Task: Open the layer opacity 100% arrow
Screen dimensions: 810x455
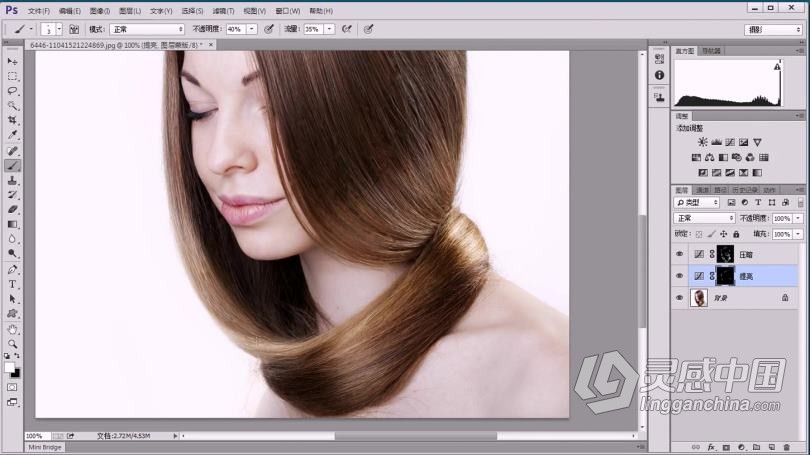Action: 799,218
